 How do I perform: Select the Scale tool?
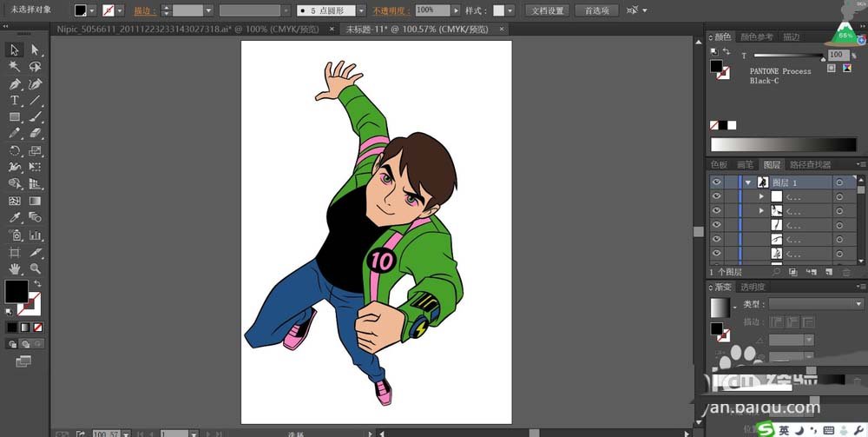35,150
